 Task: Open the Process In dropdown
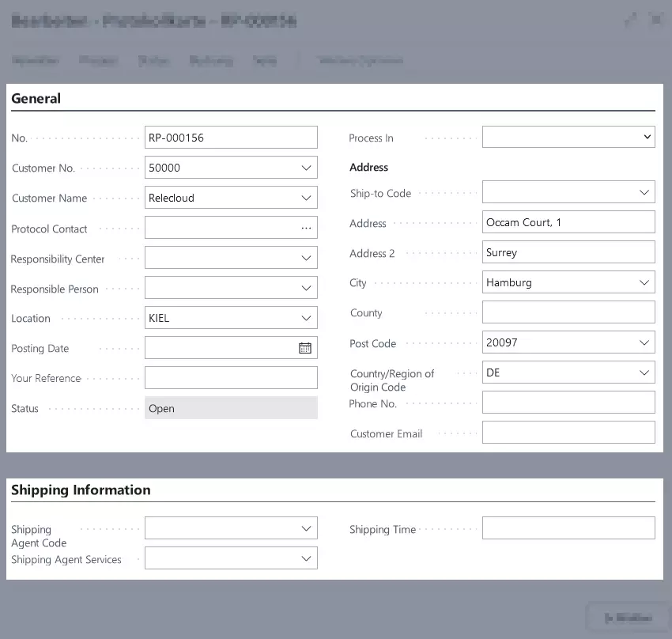pyautogui.click(x=647, y=136)
